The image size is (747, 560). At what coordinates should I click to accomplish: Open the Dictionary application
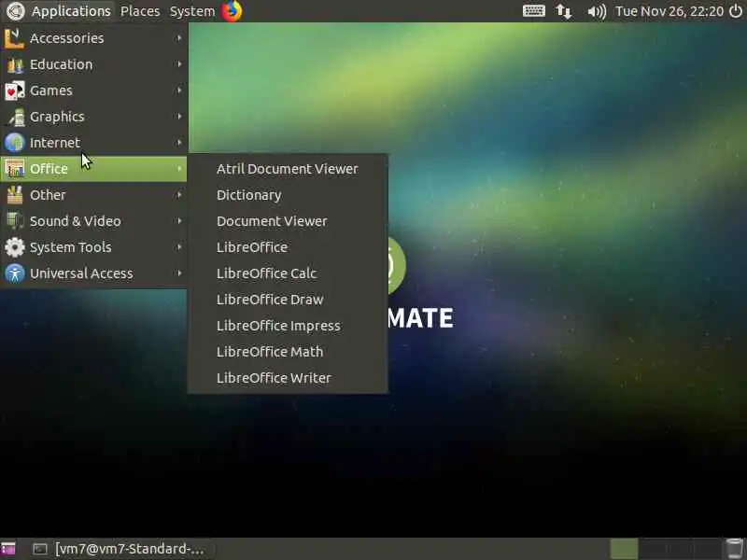click(288, 195)
